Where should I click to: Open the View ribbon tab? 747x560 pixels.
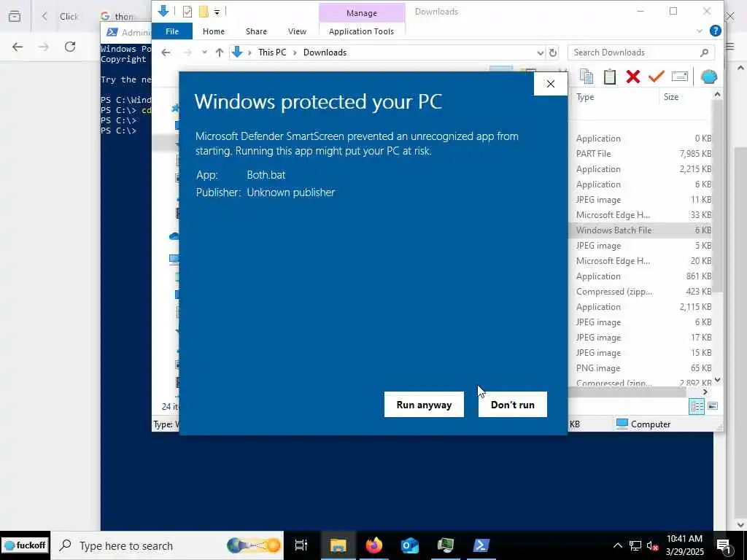(297, 31)
